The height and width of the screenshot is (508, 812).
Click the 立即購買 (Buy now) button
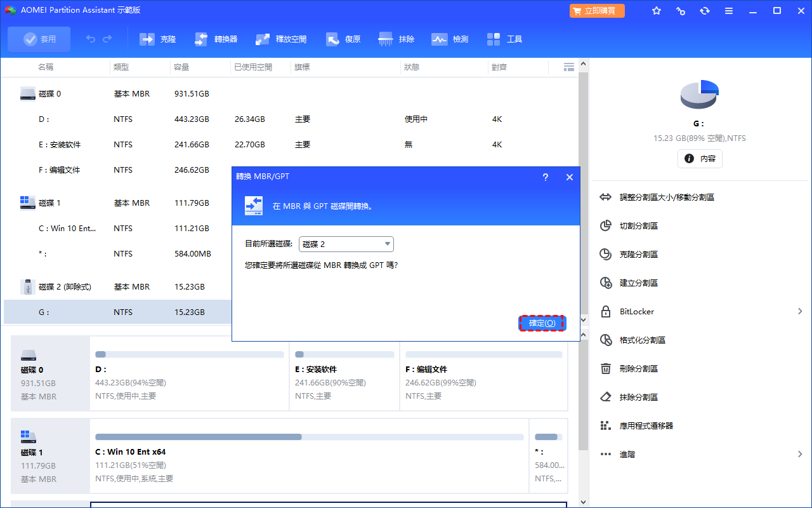tap(597, 11)
